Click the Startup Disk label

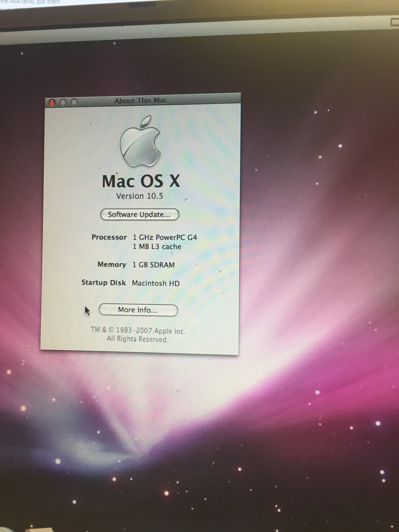[104, 283]
